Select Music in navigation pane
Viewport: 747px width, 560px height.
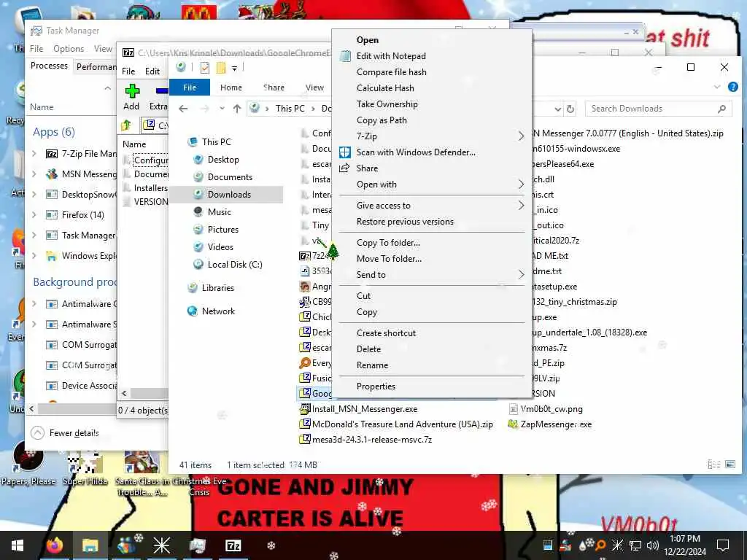[219, 212]
